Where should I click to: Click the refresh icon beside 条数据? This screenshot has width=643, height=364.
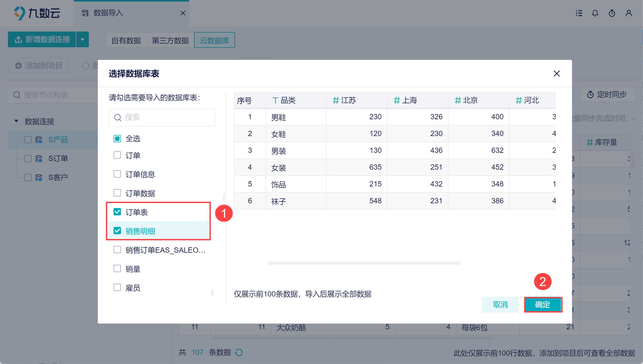tap(239, 352)
